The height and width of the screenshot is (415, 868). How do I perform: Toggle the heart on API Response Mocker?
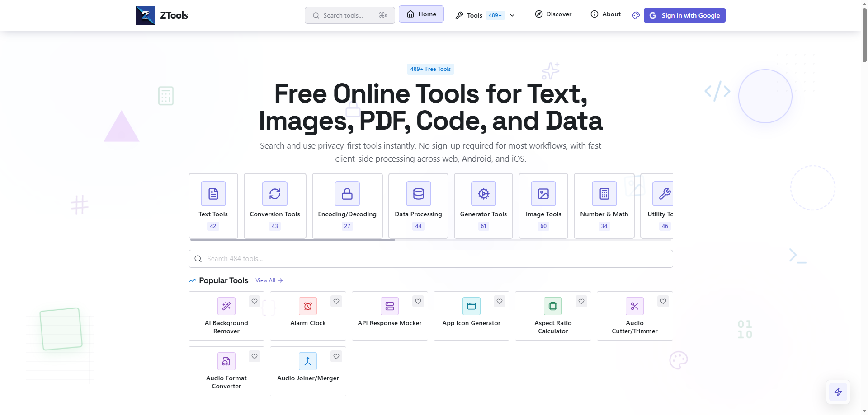tap(418, 301)
